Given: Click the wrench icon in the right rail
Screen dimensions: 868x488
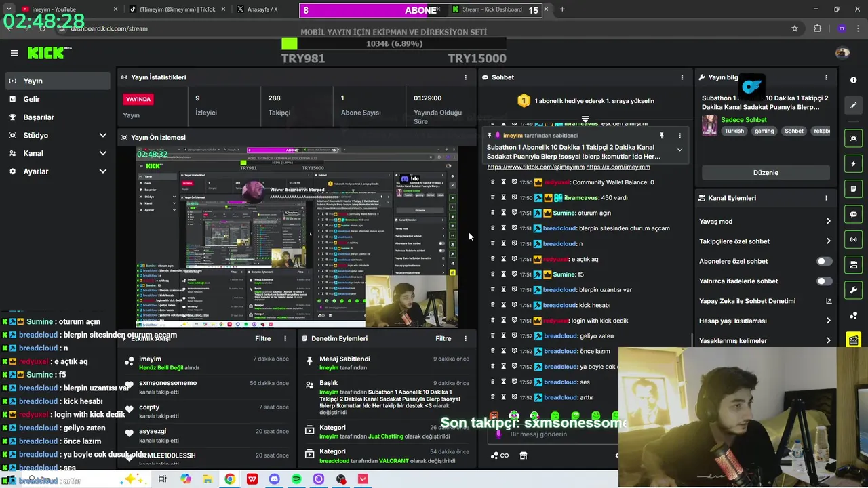Looking at the screenshot, I should [x=853, y=290].
